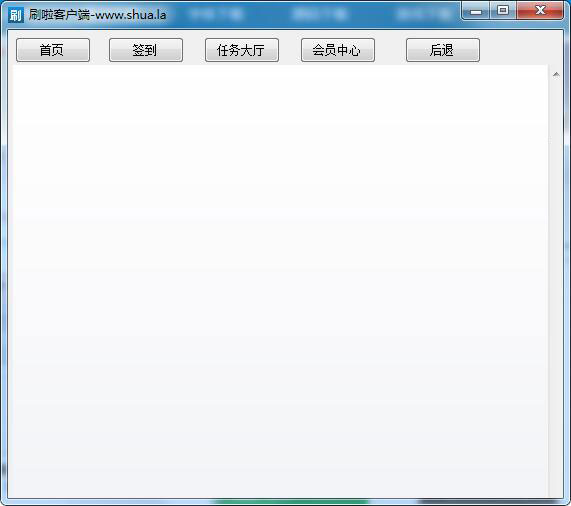Click the 刷啦客户端-www.shua.la title bar text
The height and width of the screenshot is (506, 571).
98,15
